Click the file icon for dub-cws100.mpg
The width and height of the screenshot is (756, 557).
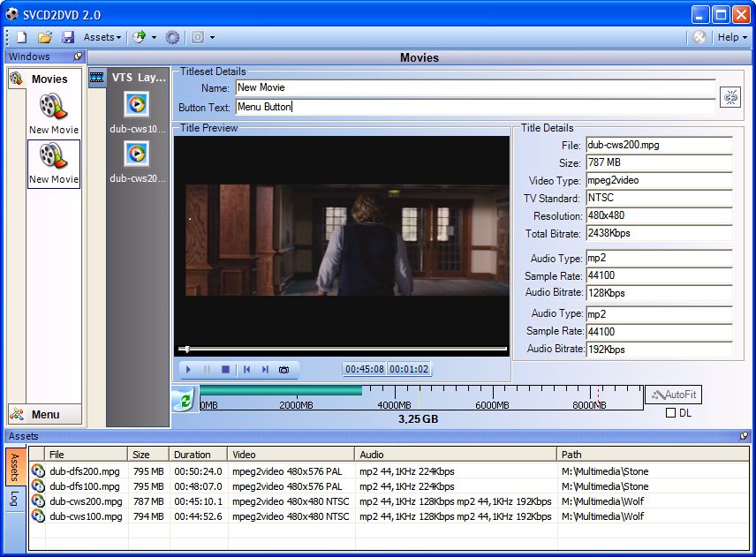click(x=38, y=516)
